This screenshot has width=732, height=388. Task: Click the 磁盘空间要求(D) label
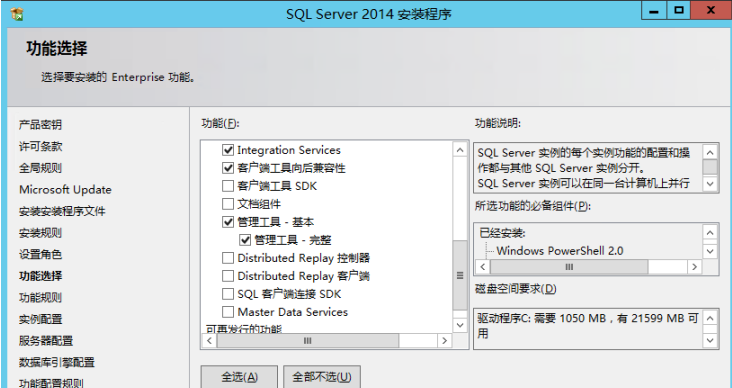click(x=515, y=289)
